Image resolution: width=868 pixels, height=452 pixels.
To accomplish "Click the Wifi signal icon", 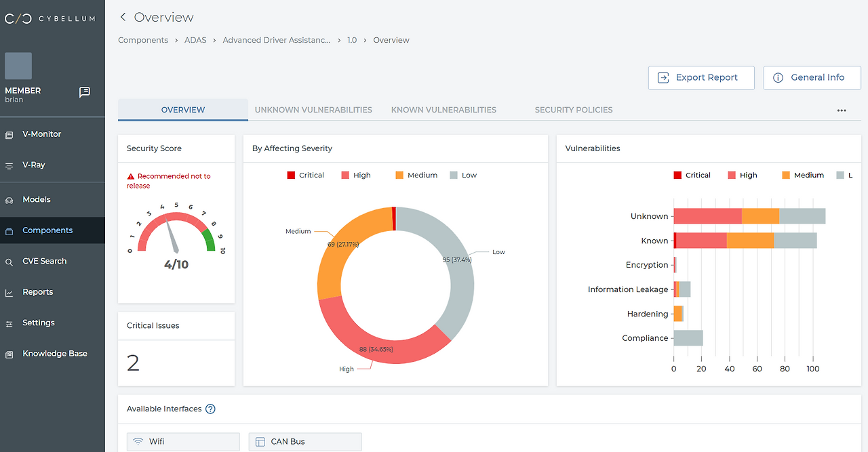I will [138, 442].
